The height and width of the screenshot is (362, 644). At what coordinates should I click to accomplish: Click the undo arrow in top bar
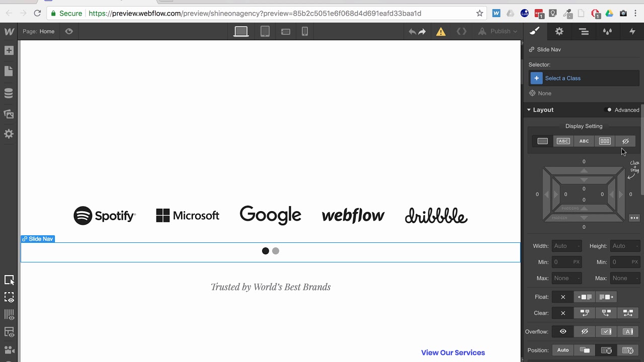click(x=412, y=32)
